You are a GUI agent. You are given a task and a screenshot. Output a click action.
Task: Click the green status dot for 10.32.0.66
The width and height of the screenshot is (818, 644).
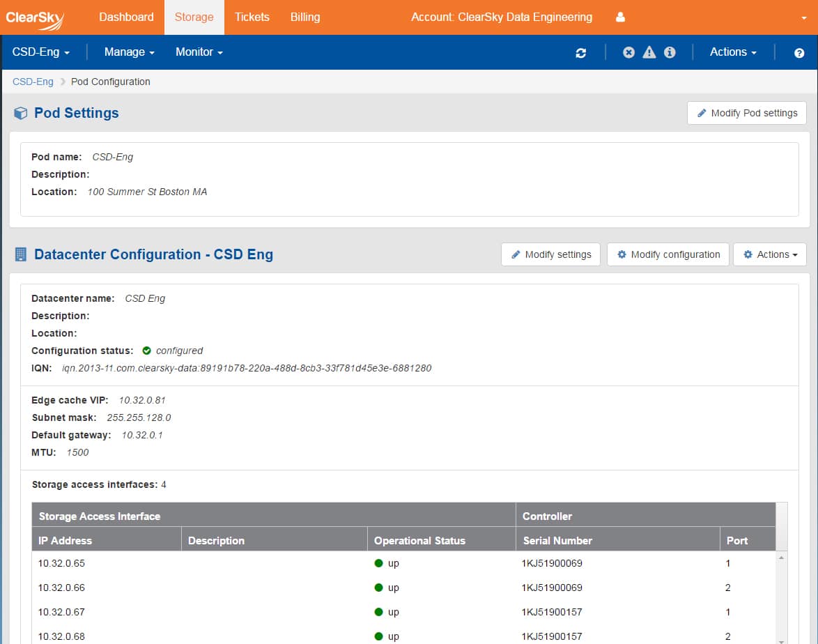pyautogui.click(x=379, y=588)
